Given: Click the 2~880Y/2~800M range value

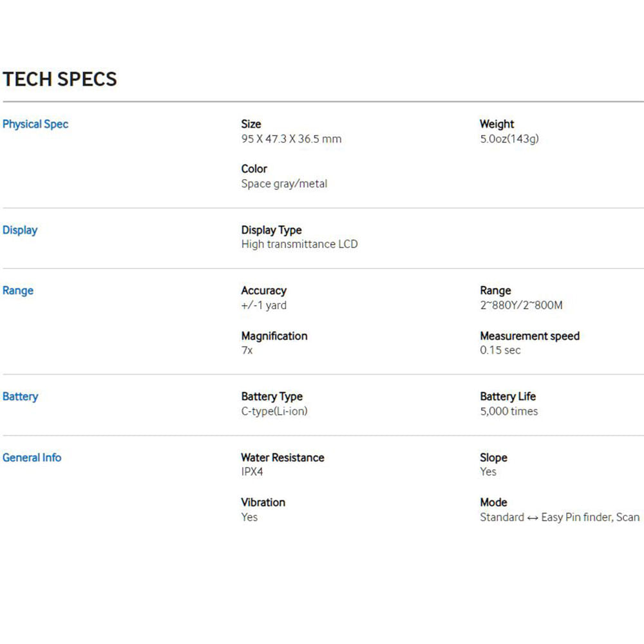Looking at the screenshot, I should [521, 305].
